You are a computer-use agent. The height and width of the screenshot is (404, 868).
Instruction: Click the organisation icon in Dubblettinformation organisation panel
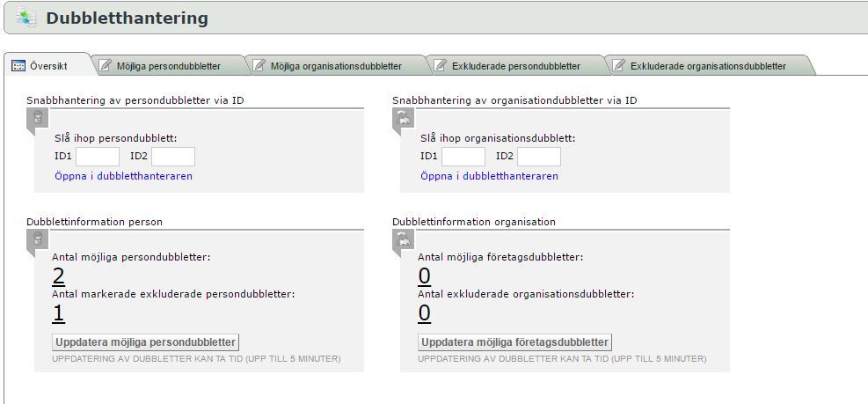pyautogui.click(x=404, y=239)
